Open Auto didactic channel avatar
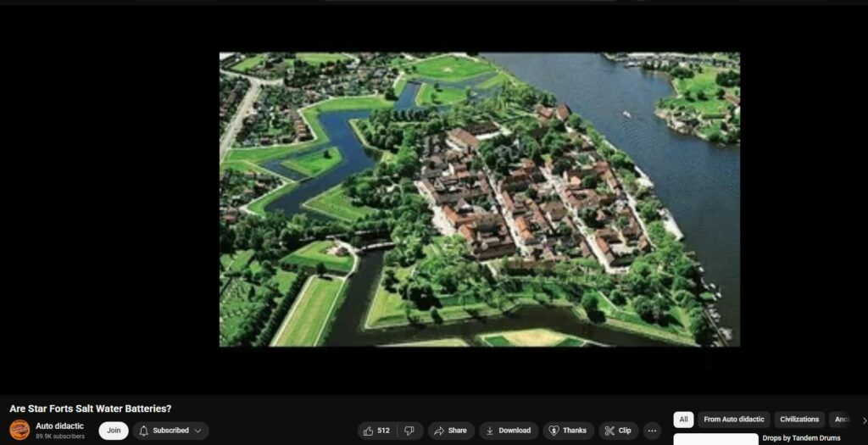Image resolution: width=868 pixels, height=445 pixels. pyautogui.click(x=19, y=431)
